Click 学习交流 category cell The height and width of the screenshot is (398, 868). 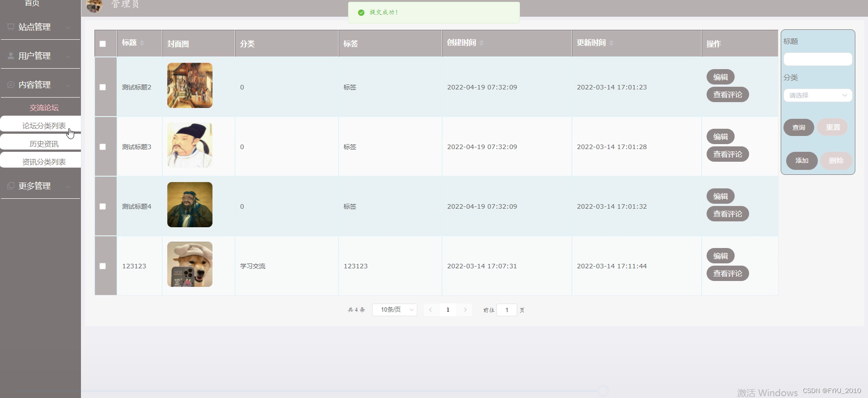click(x=253, y=266)
